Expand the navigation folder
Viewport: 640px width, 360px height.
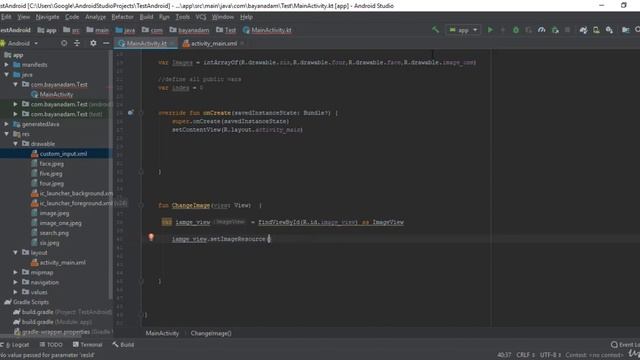16,282
